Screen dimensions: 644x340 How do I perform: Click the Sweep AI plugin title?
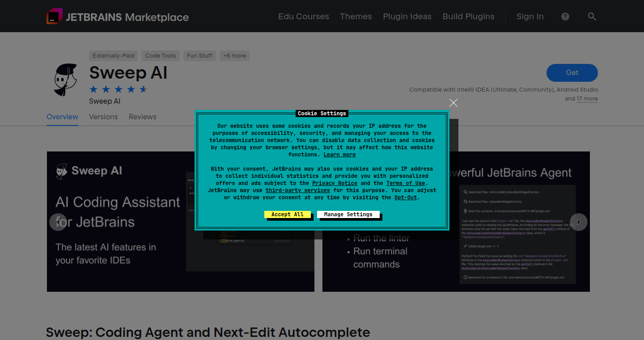128,73
